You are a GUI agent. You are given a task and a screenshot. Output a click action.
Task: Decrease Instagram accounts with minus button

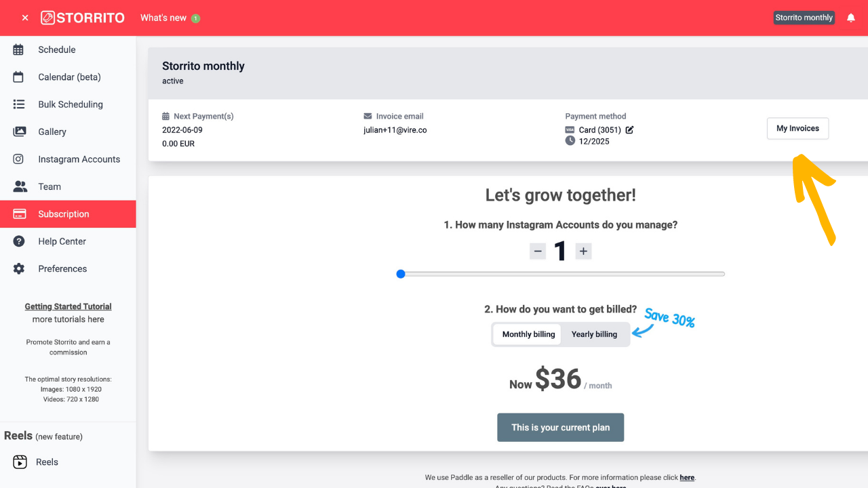538,251
